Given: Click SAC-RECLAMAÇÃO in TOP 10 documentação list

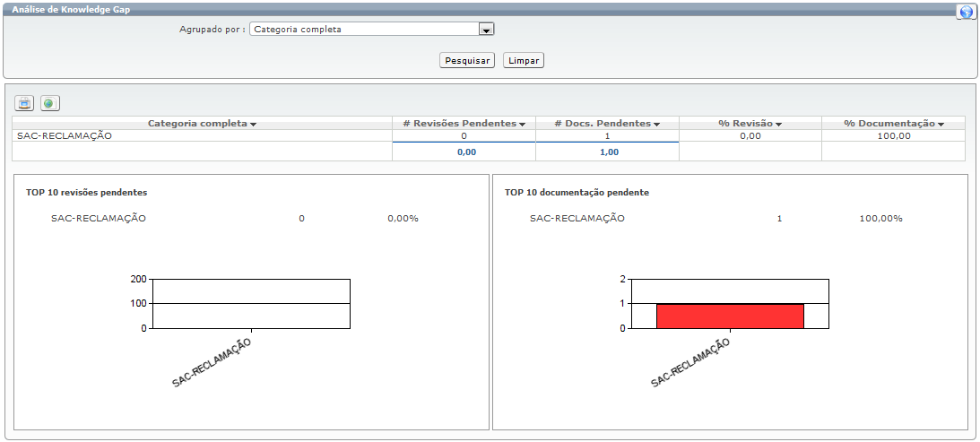Looking at the screenshot, I should click(577, 218).
